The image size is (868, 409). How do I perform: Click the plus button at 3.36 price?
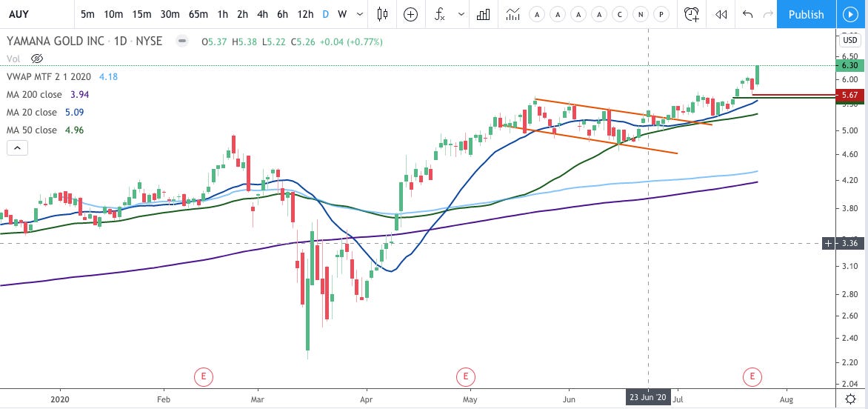coord(828,244)
